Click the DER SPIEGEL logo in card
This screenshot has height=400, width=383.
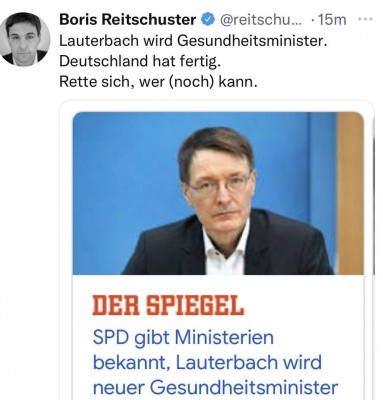pos(168,306)
